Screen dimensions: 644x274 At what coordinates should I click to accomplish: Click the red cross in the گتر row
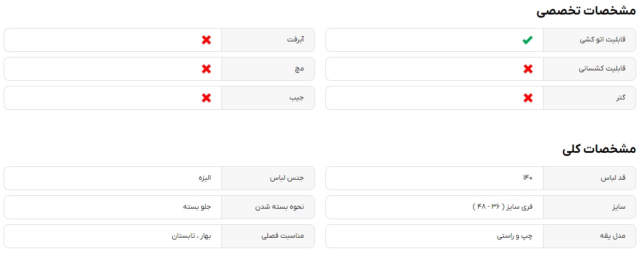(528, 98)
